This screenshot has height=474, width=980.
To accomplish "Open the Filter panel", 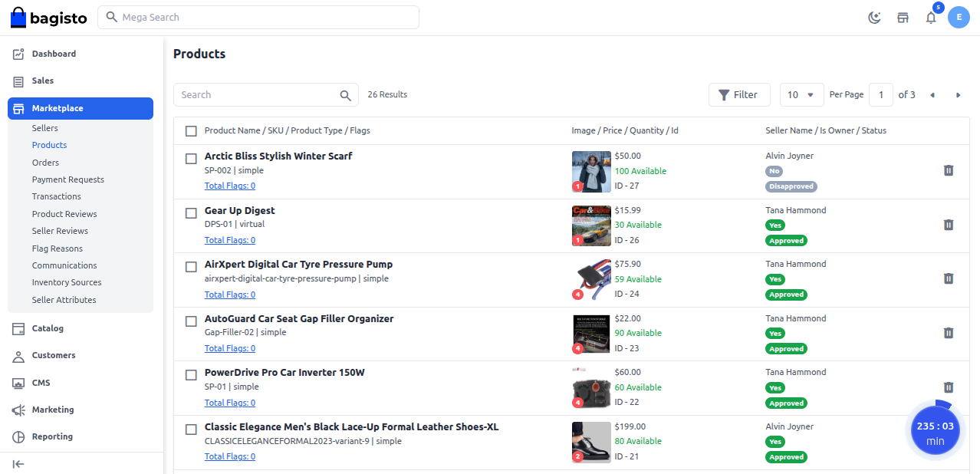I will [x=738, y=95].
